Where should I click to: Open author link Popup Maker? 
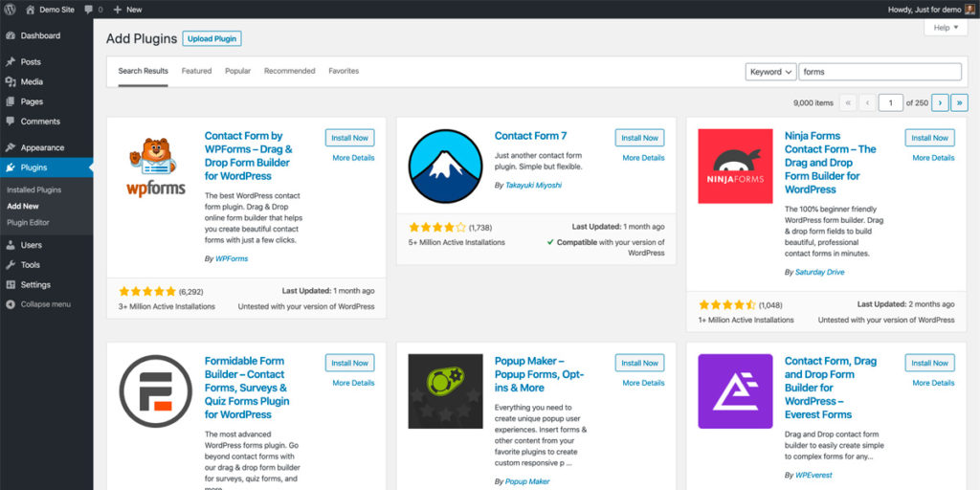pos(527,482)
